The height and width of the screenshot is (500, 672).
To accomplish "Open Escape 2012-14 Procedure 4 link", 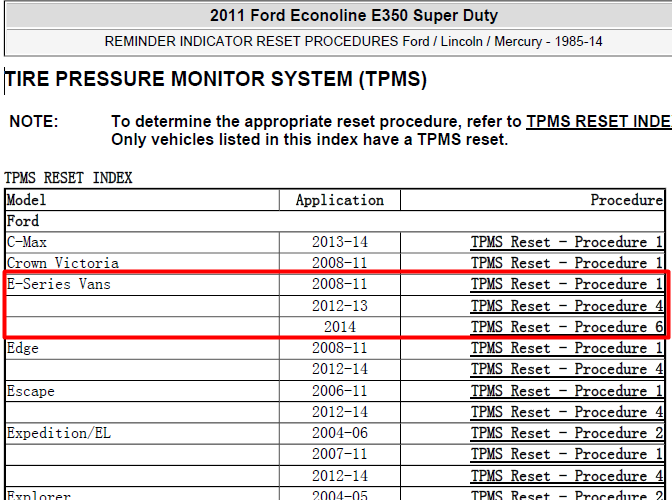I will pos(567,412).
